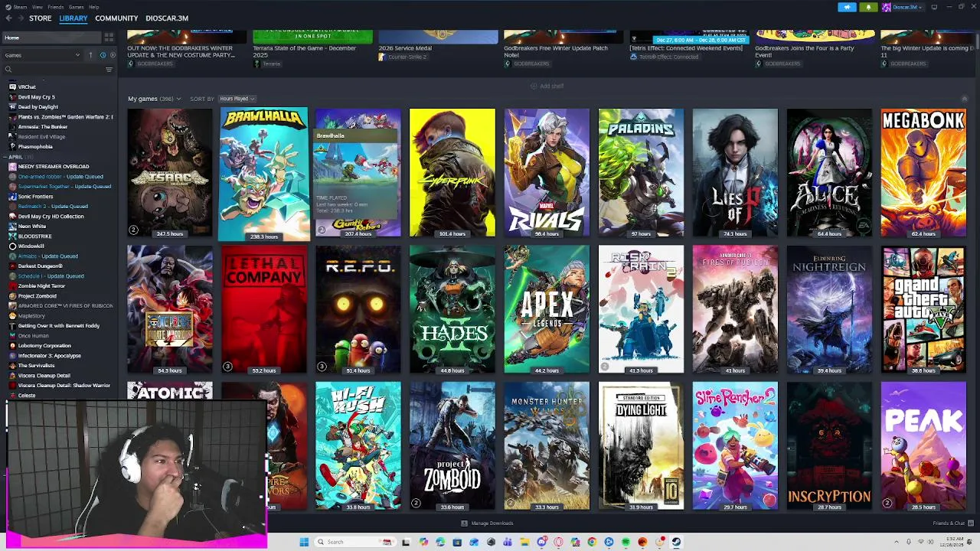The image size is (980, 551).
Task: Expand the Dioscar.3M account dropdown
Action: point(903,7)
